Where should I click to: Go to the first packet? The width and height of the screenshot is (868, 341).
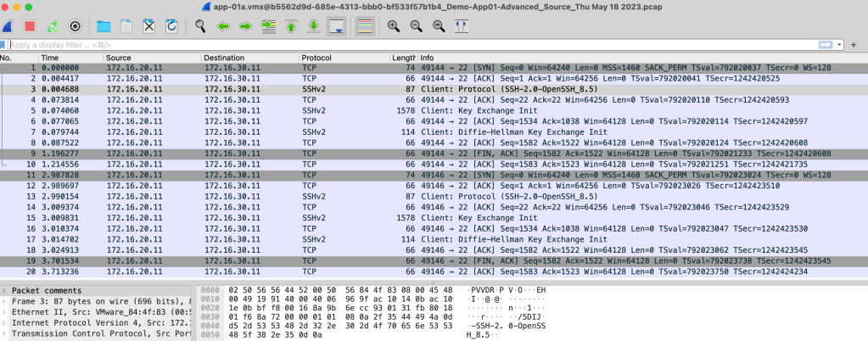(x=291, y=26)
